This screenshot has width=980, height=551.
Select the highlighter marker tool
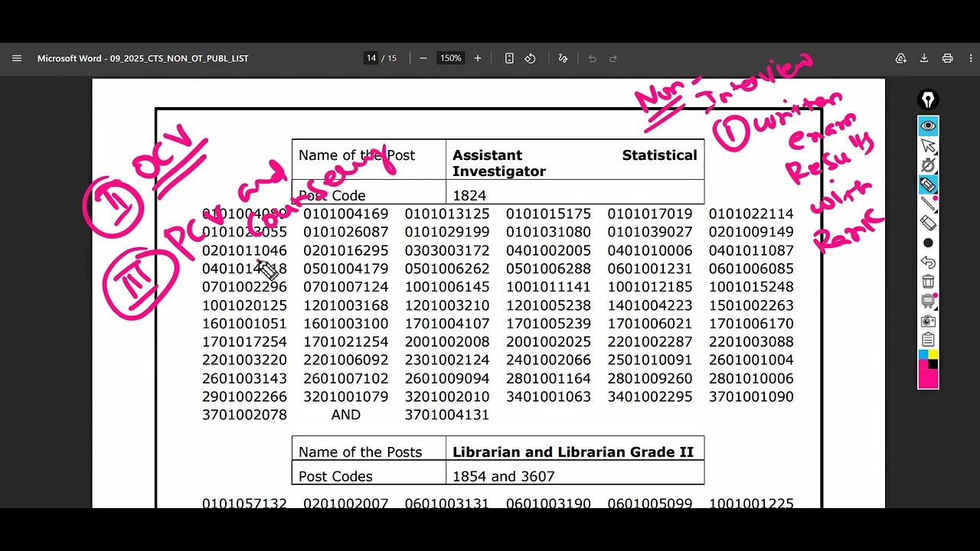click(928, 184)
